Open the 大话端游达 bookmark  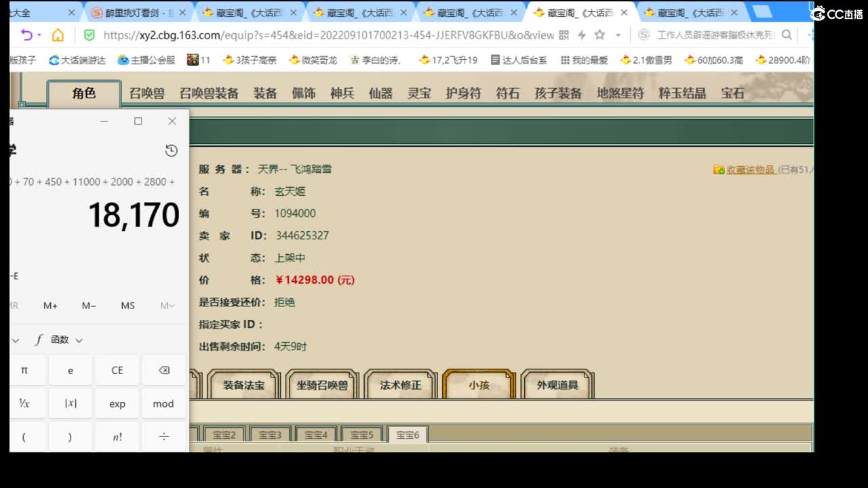(77, 60)
